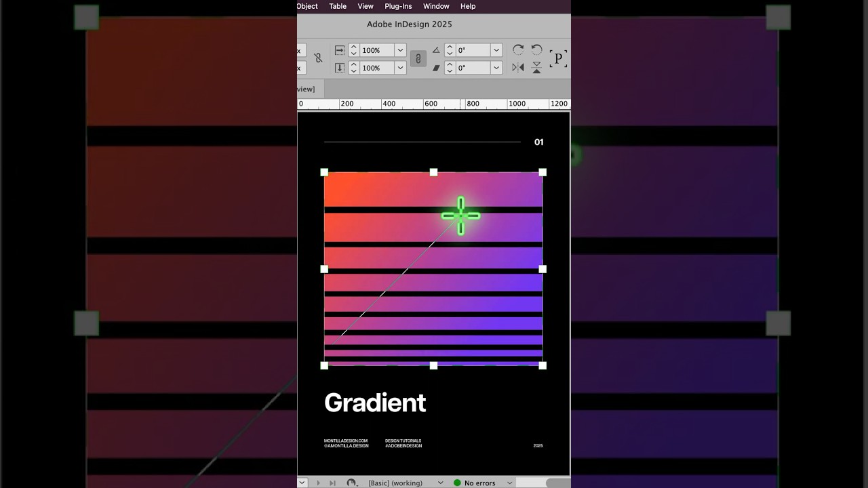Viewport: 868px width, 488px height.
Task: Click the left-middle handle of the gradient frame
Action: coord(324,269)
